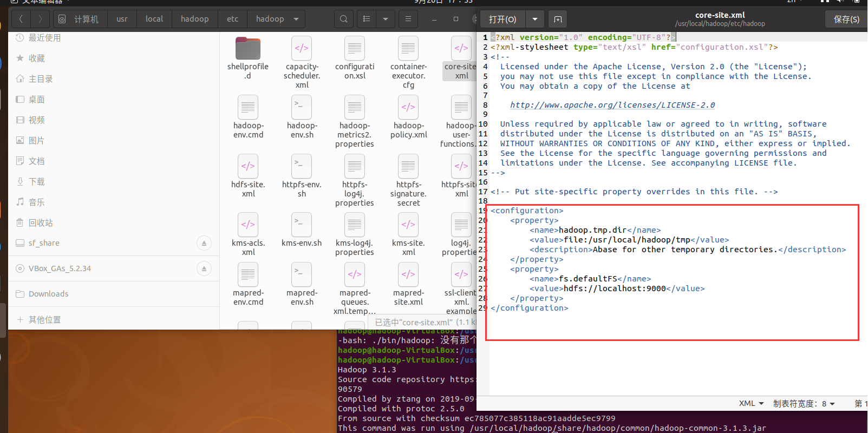
Task: Click the 计算机 path segment
Action: click(79, 19)
